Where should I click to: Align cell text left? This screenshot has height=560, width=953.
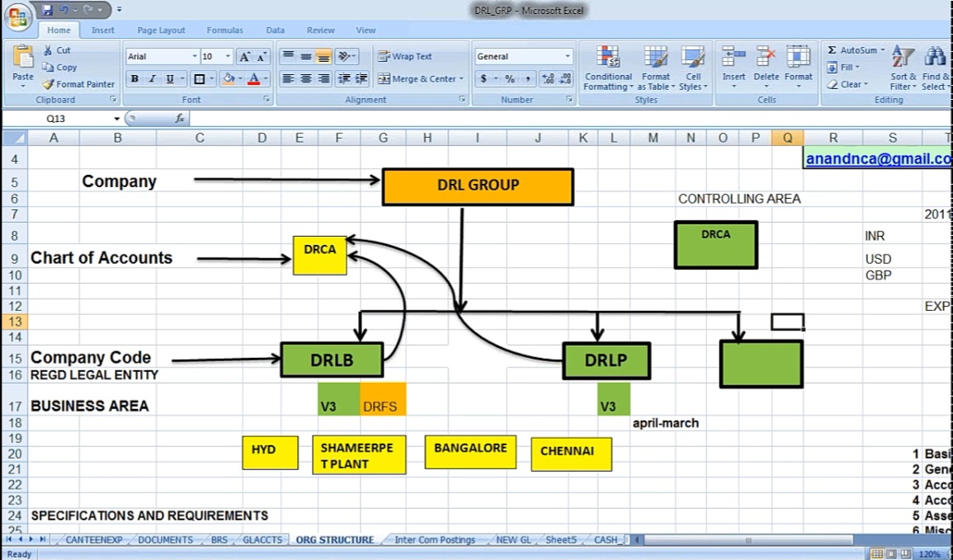(x=288, y=79)
